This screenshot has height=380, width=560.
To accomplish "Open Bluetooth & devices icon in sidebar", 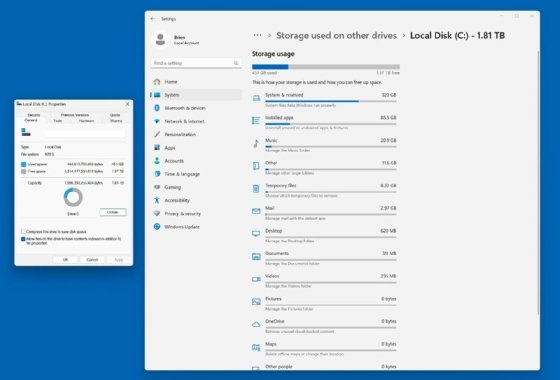I will coord(157,108).
